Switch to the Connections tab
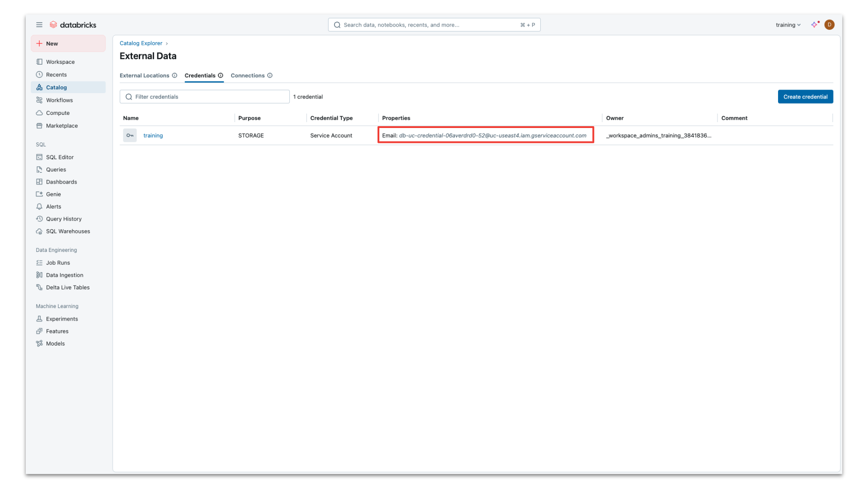 point(247,76)
